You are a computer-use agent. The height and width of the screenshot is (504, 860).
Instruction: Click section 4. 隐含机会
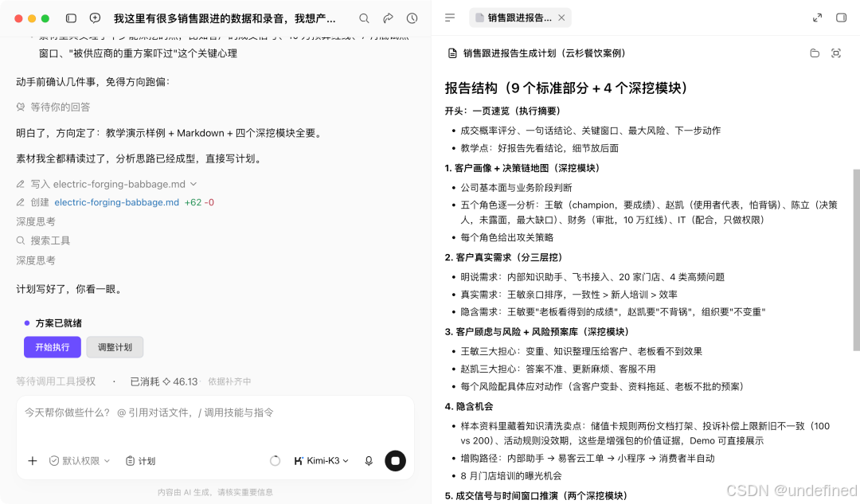469,406
